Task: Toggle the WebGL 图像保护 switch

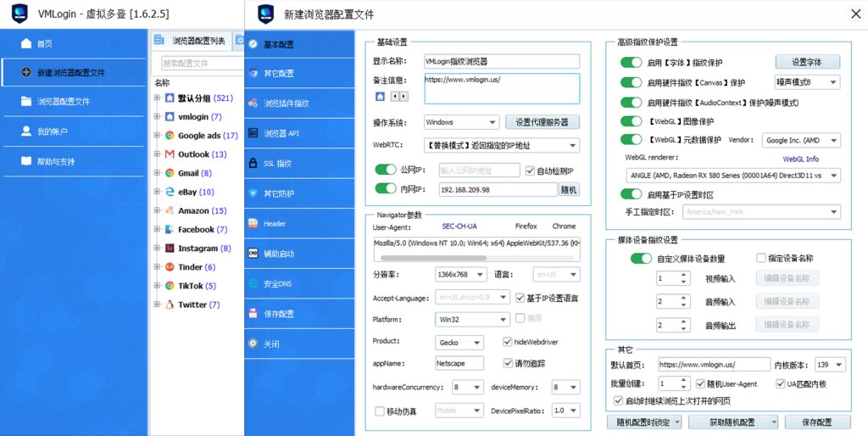Action: [631, 120]
